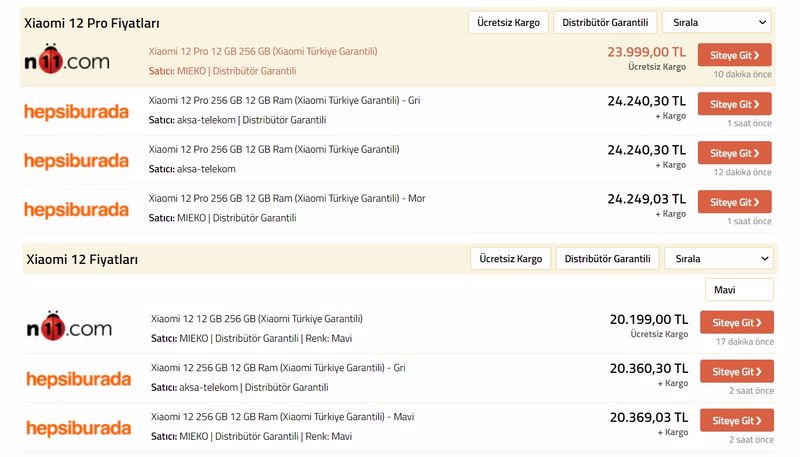
Task: Toggle Distribütör Garantili filter for Xiaomi 12 Pro
Action: click(x=606, y=22)
